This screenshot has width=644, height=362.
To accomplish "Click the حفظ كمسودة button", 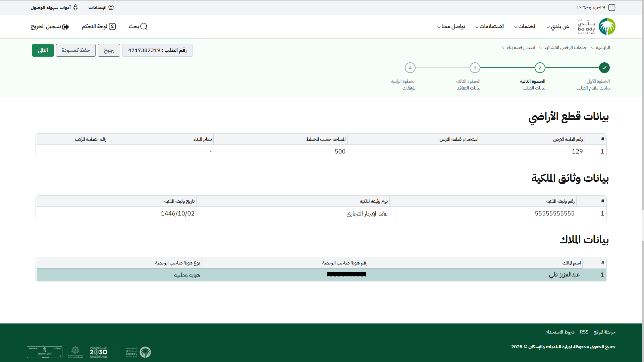I will point(76,50).
